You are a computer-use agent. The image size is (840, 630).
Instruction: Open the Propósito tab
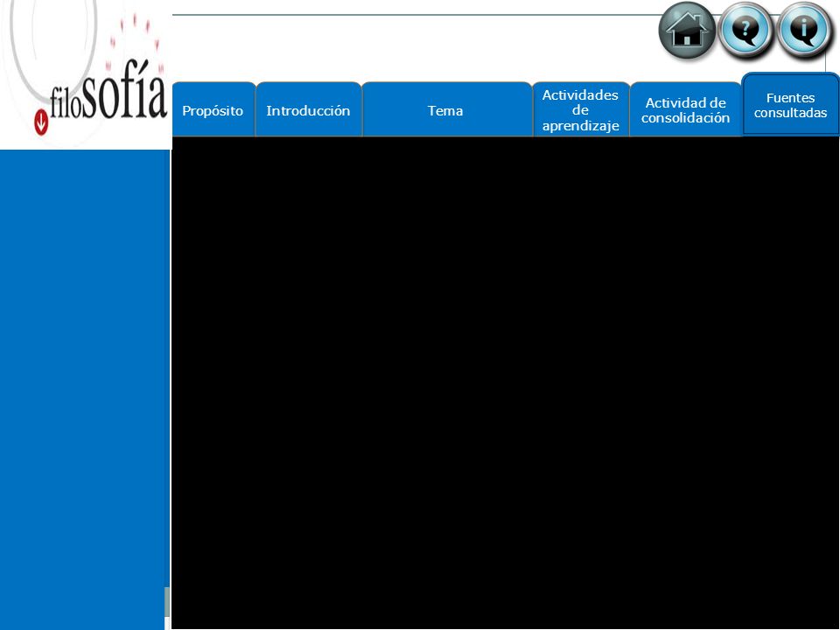point(213,110)
